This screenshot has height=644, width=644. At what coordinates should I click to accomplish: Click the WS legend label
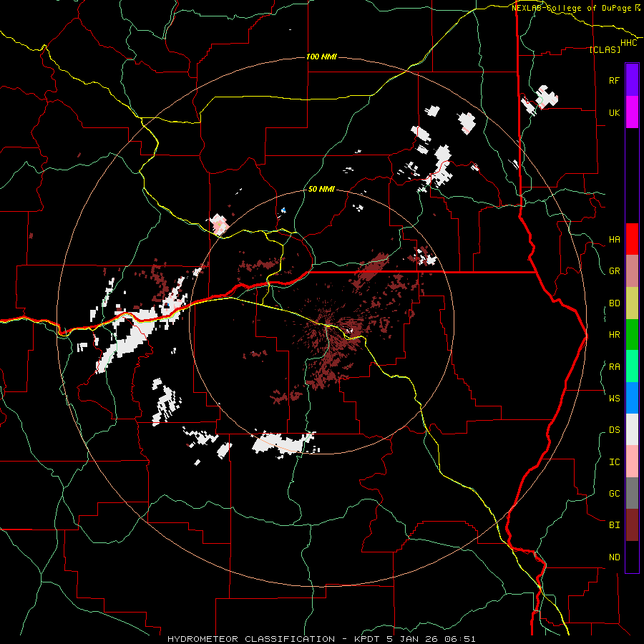pos(615,398)
